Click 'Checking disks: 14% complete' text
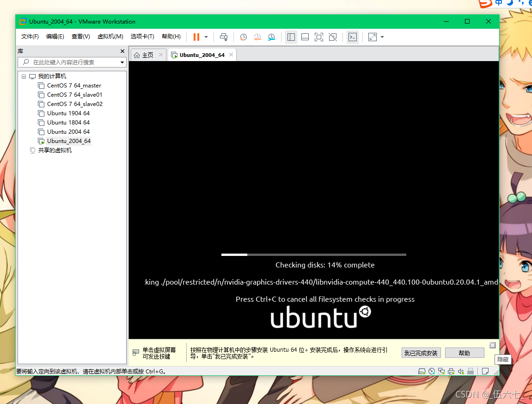This screenshot has height=404, width=532. pyautogui.click(x=325, y=265)
